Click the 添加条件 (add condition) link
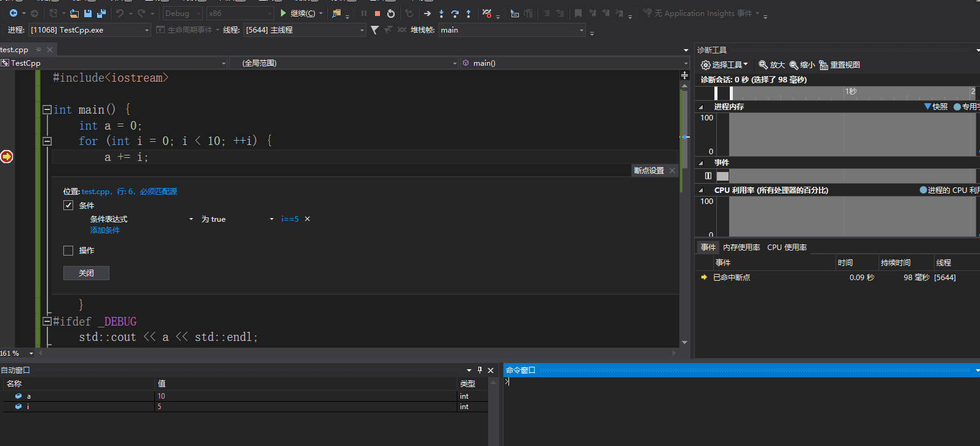Viewport: 980px width, 446px height. [x=105, y=230]
